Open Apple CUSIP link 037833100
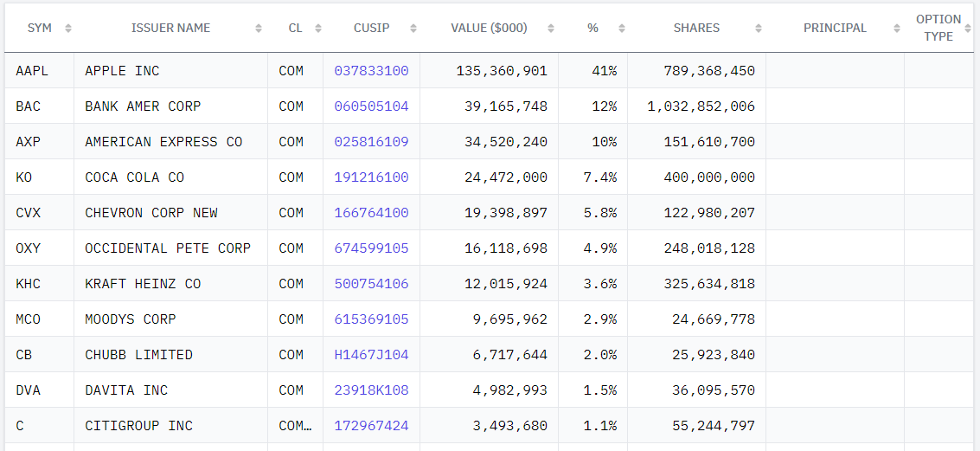Viewport: 980px width, 451px height. point(371,71)
